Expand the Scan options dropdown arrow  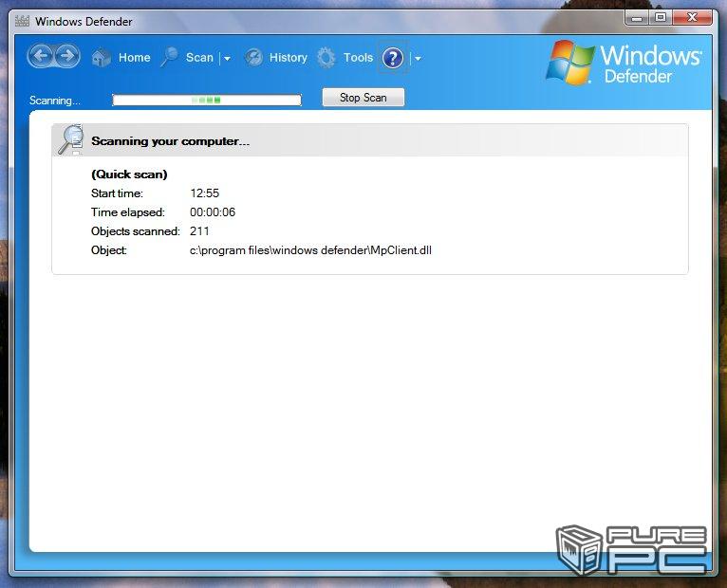(x=227, y=59)
